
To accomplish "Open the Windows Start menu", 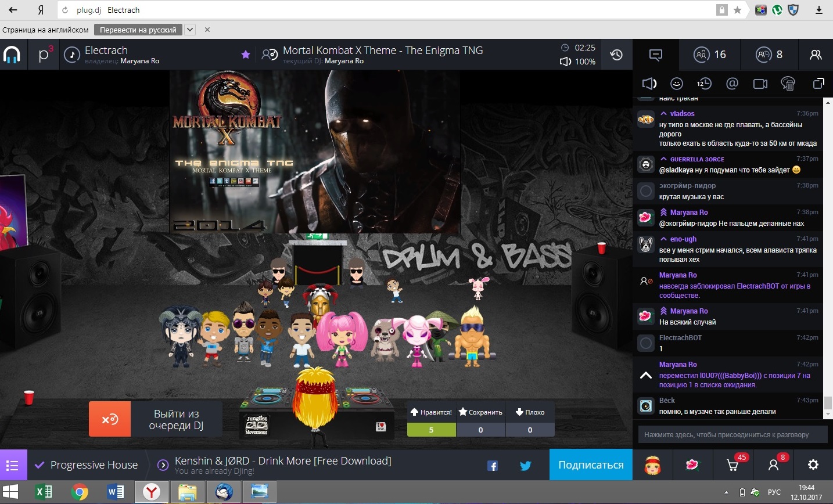I will (x=11, y=492).
